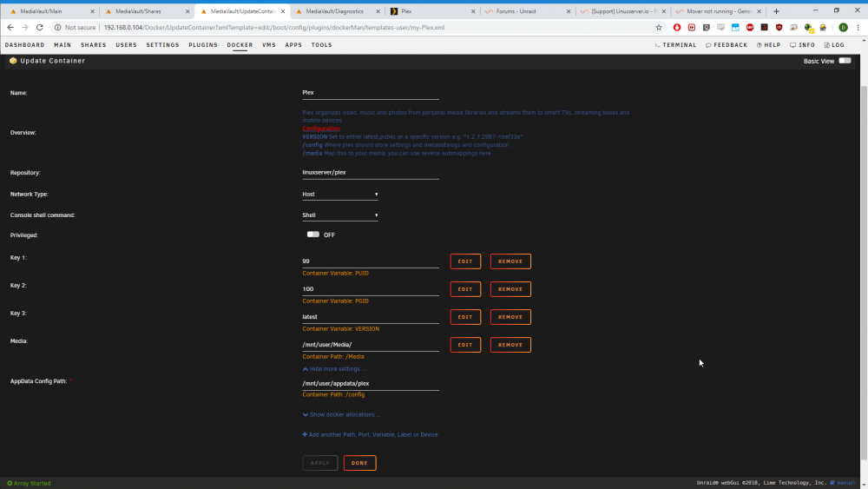Click the green profile avatar icon
The height and width of the screenshot is (489, 868).
click(843, 27)
